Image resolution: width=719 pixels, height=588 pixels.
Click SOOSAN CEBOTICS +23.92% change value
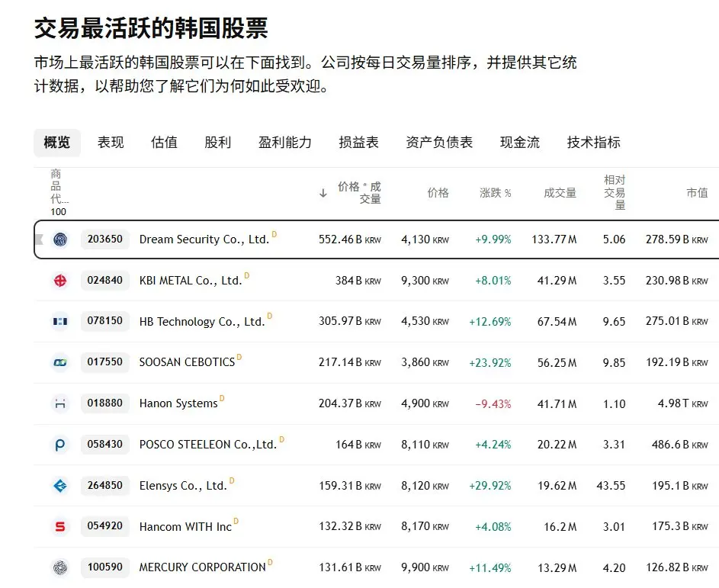coord(489,363)
